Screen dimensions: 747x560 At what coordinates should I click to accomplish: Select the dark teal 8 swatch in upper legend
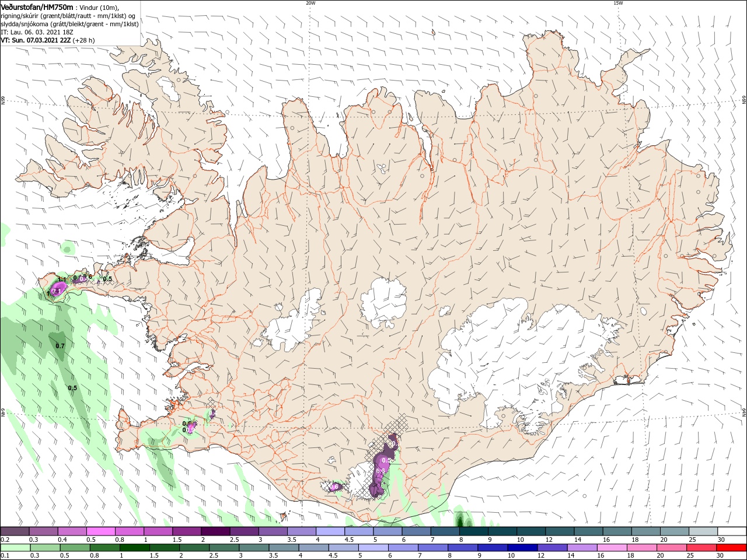[473, 531]
